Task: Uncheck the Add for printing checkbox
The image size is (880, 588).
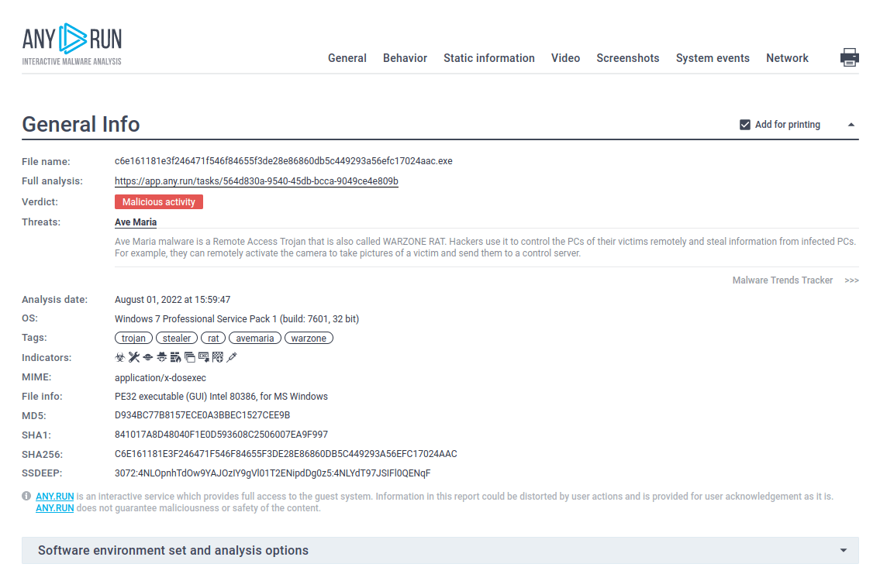Action: pos(745,125)
